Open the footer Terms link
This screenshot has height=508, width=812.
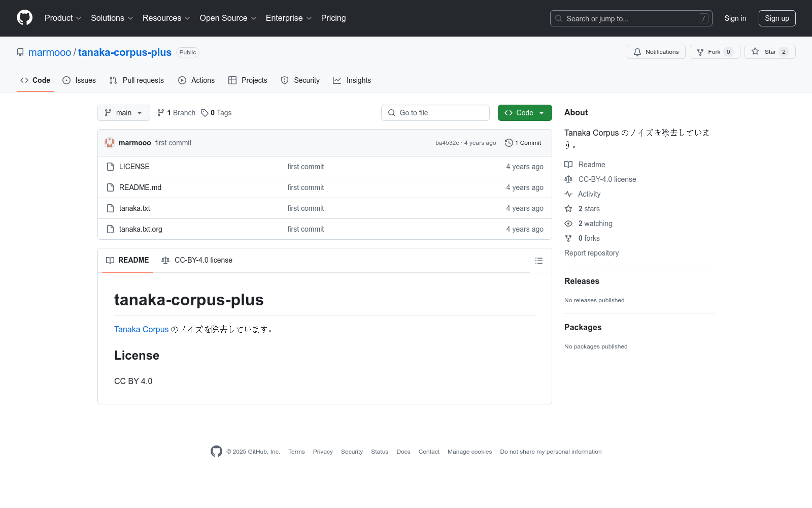296,452
